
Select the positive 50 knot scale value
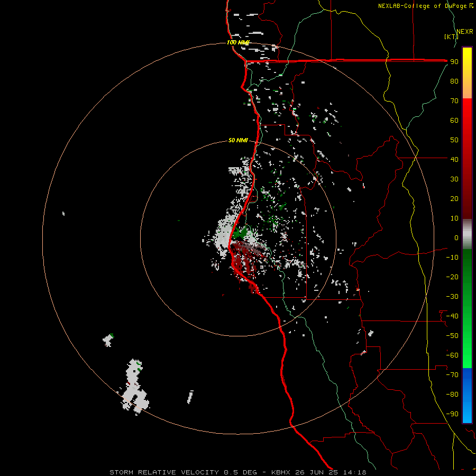click(454, 140)
